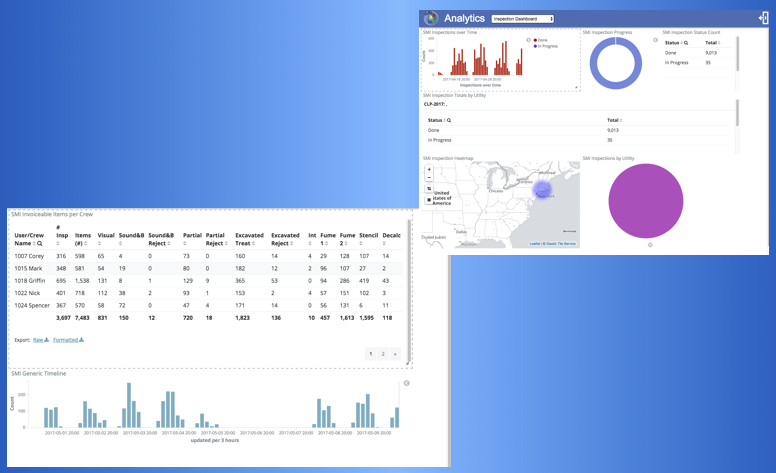Click CLP-2017 group label
This screenshot has width=776, height=473.
(436, 104)
